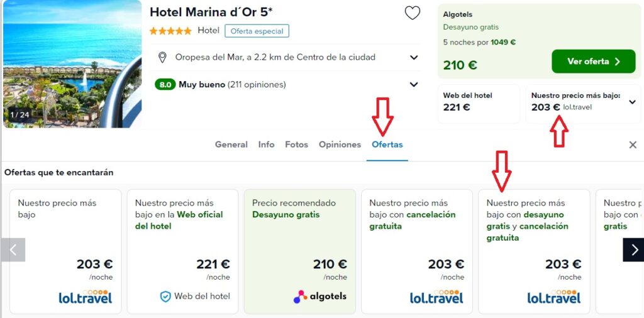Add Hotel Marina d'Or to favorites heart
This screenshot has width=644, height=318.
click(413, 13)
